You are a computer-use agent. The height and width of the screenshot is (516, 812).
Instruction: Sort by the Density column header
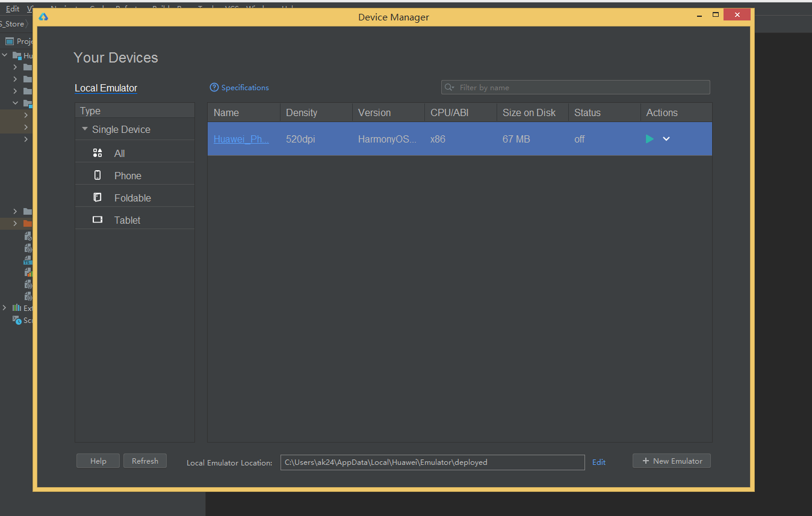pyautogui.click(x=316, y=112)
